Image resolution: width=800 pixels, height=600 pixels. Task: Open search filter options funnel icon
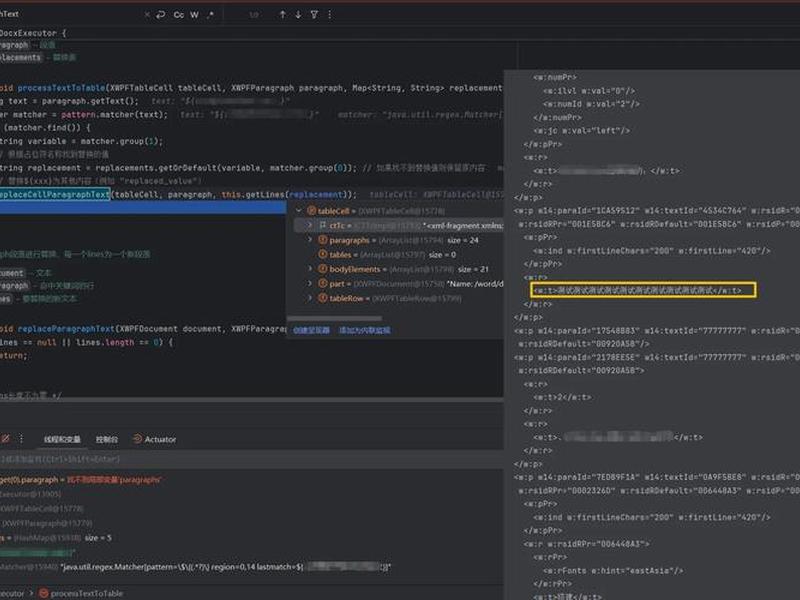tap(314, 15)
